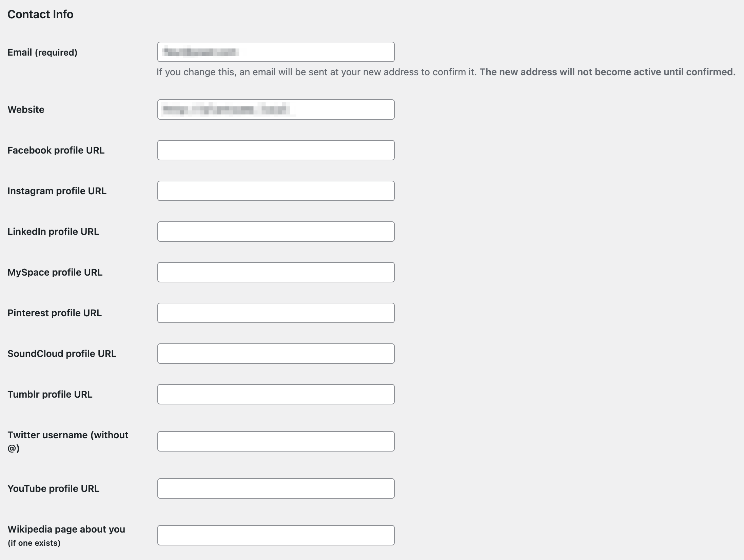
Task: Click the Facebook profile URL field
Action: (x=276, y=150)
